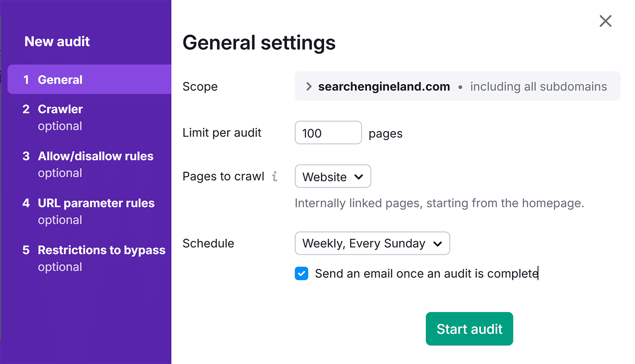The height and width of the screenshot is (364, 635).
Task: Click the 'Limit per audit' label
Action: pyautogui.click(x=222, y=133)
